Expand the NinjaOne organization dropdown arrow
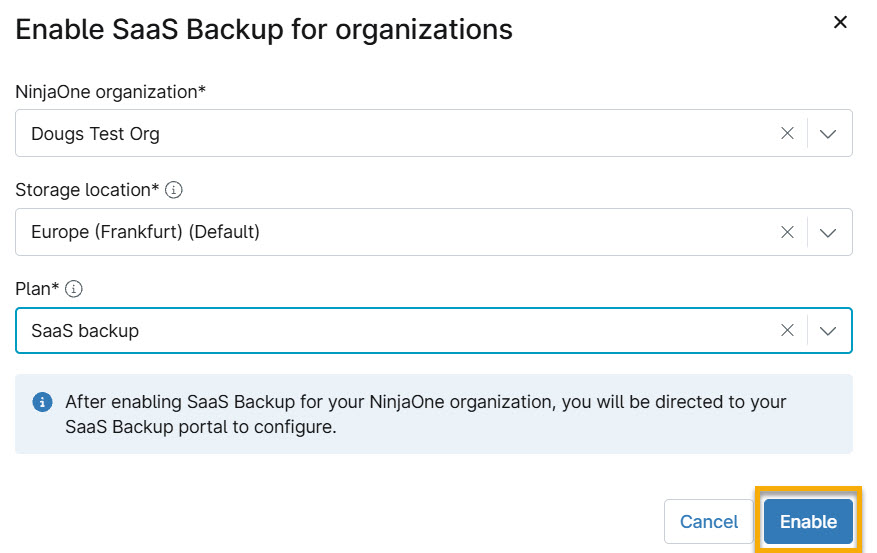The height and width of the screenshot is (553, 877). (828, 134)
